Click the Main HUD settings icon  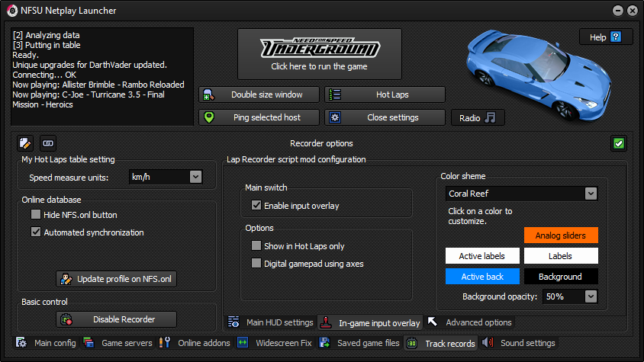point(233,322)
